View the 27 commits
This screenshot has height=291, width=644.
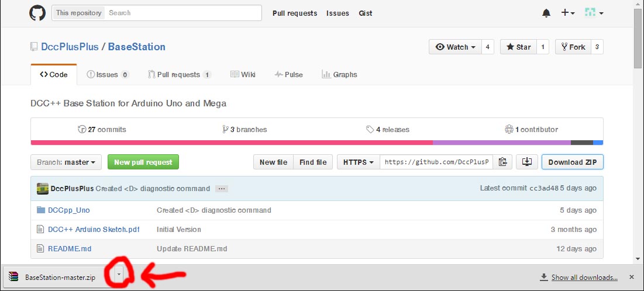[x=102, y=129]
